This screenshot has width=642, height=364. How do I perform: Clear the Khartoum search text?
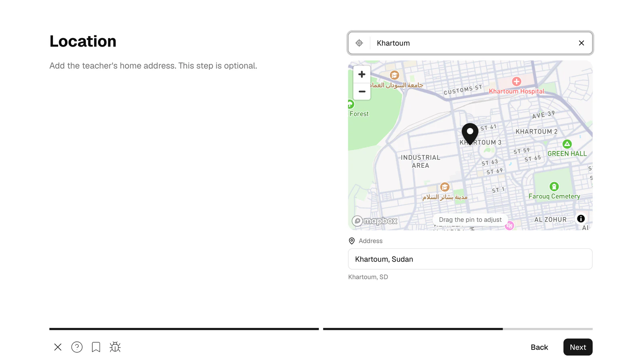(x=581, y=43)
